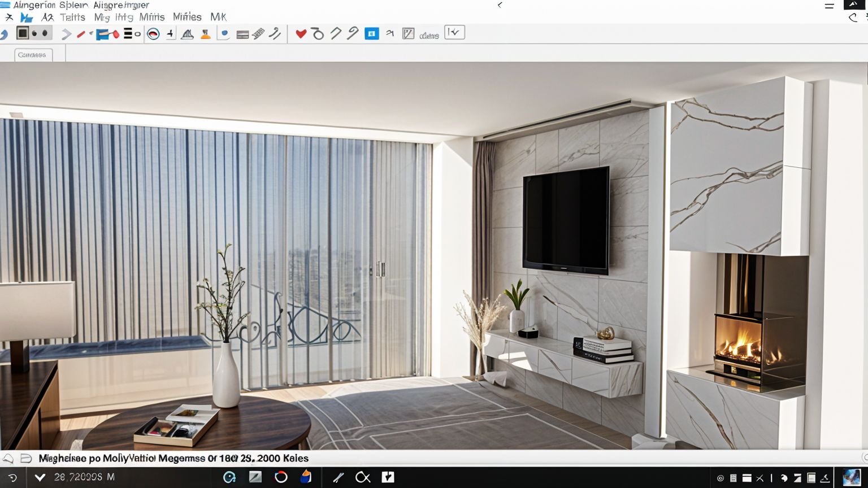Expand the chevron at the top center

500,5
